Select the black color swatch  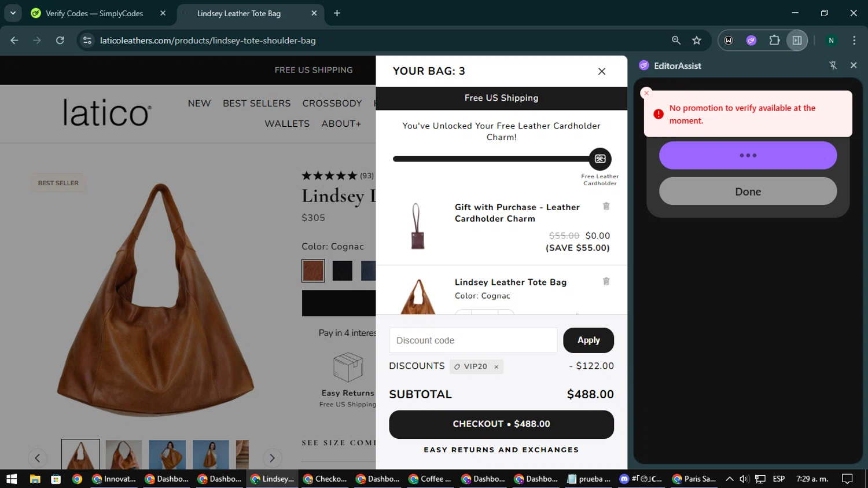pyautogui.click(x=343, y=270)
